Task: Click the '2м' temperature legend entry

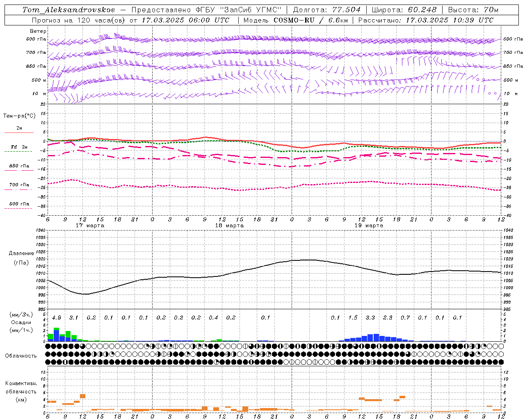Action: coord(19,128)
